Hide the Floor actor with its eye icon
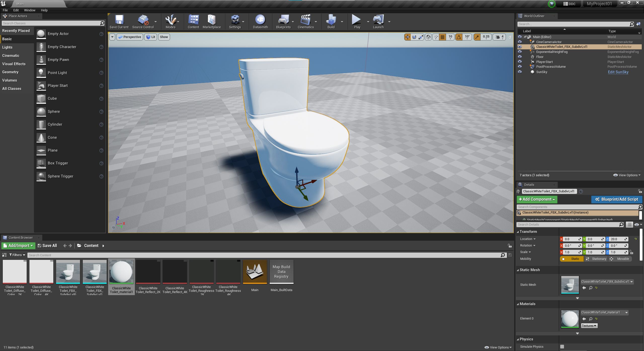Viewport: 644px width, 351px height. 520,57
